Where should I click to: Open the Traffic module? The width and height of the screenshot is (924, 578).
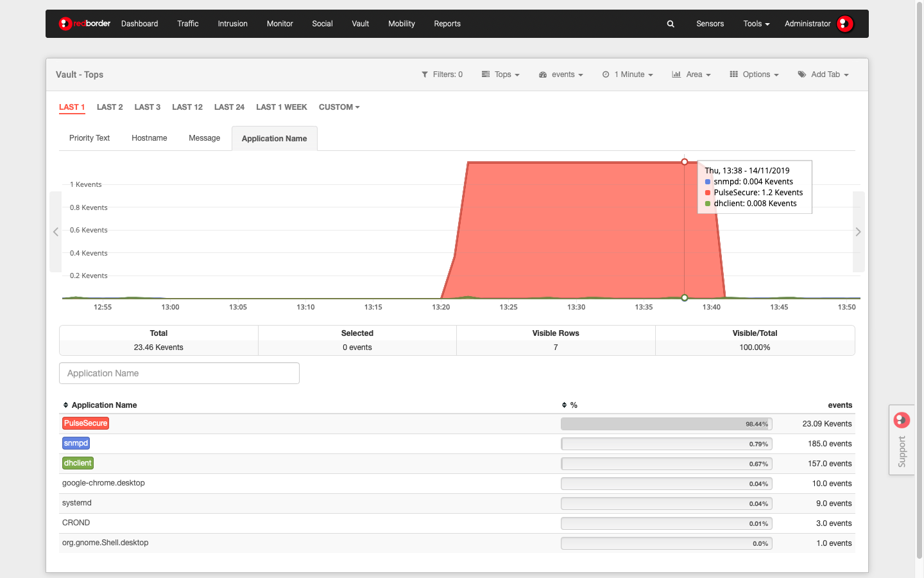tap(188, 24)
